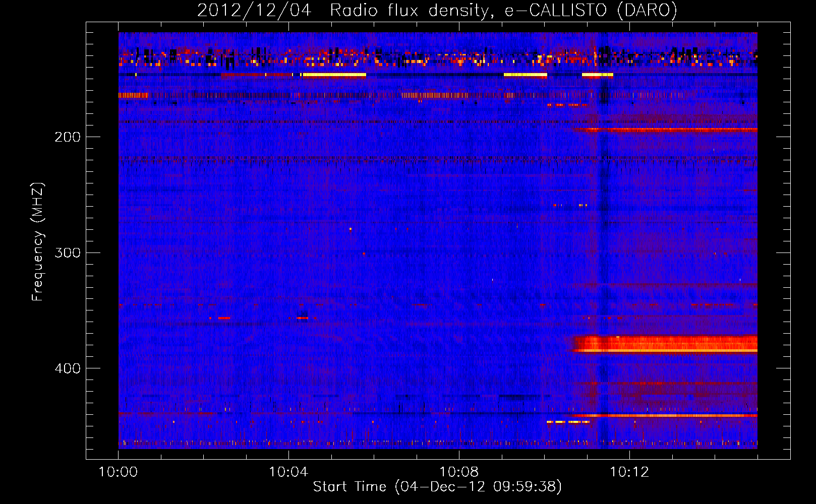
Task: Click the '300' frequency axis label
Action: pyautogui.click(x=68, y=253)
